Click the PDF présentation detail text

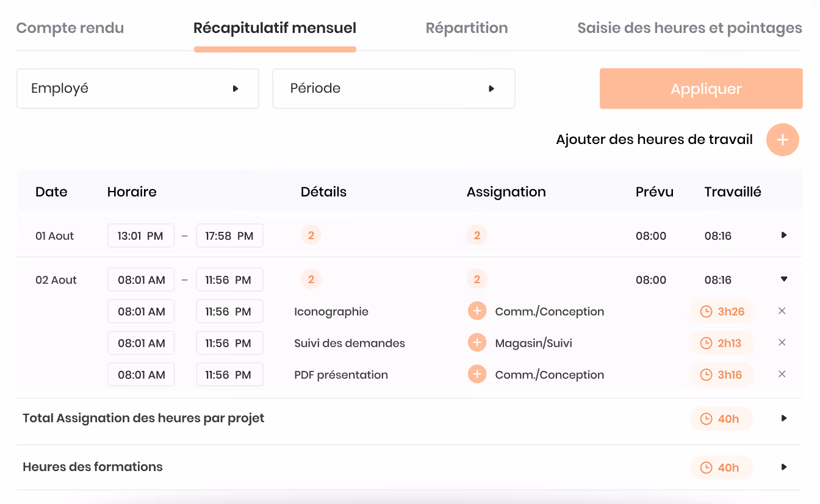click(341, 375)
